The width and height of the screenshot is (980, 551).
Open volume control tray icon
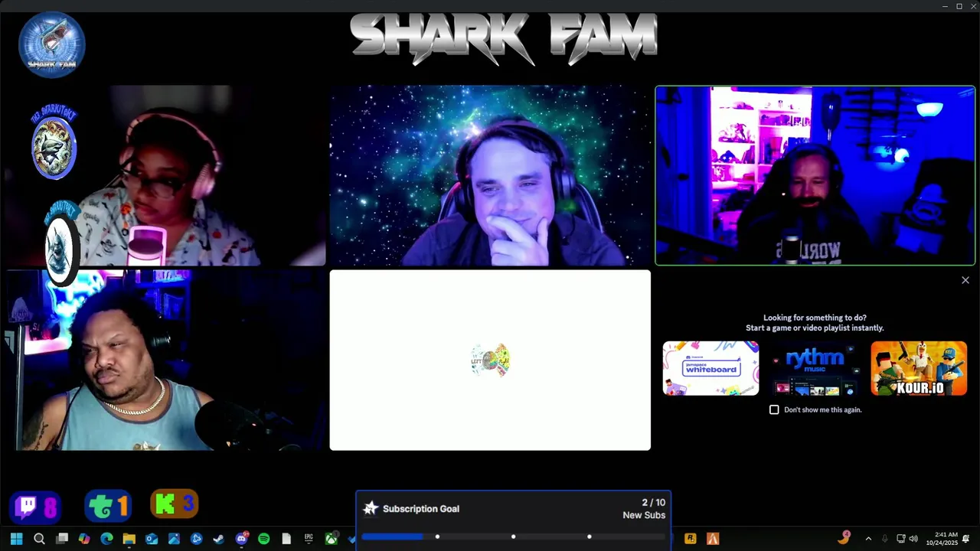[x=913, y=539]
